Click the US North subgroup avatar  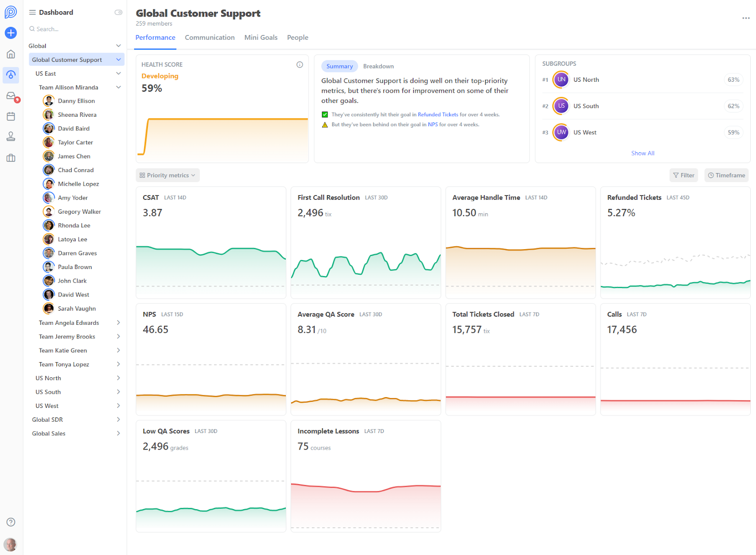pos(561,79)
